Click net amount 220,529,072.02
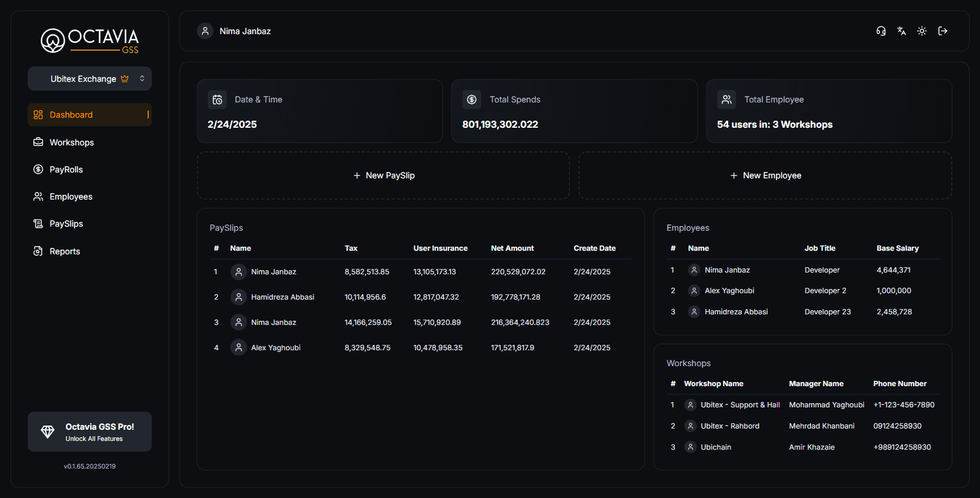 tap(518, 272)
